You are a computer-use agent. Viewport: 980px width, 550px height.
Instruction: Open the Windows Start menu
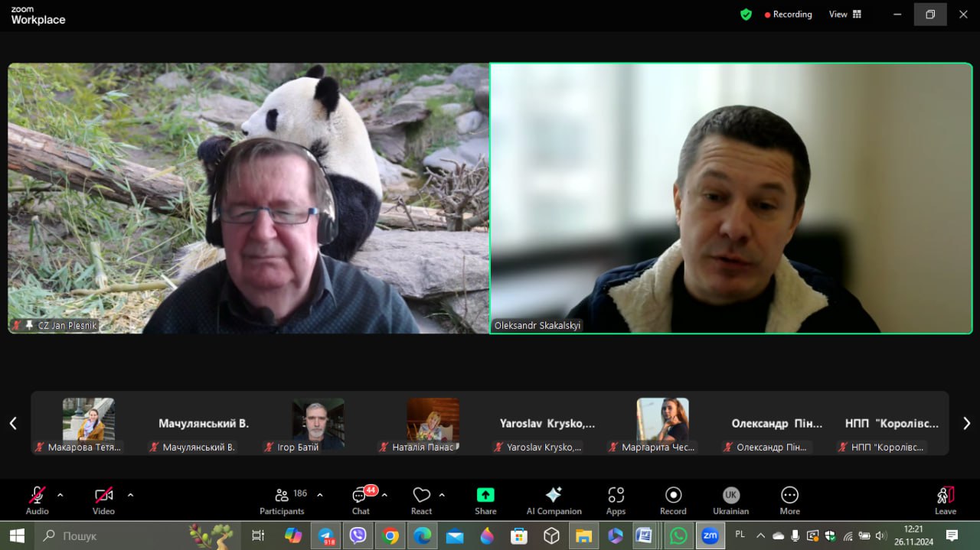coord(17,536)
